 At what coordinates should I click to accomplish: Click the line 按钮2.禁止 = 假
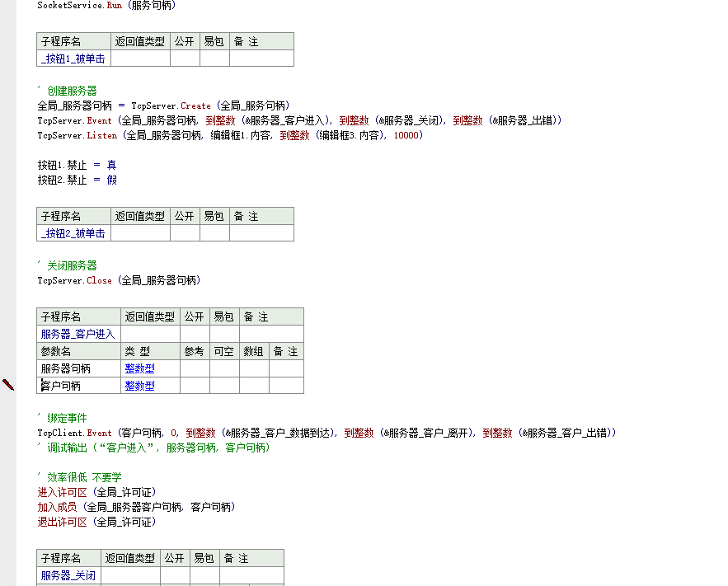click(77, 180)
